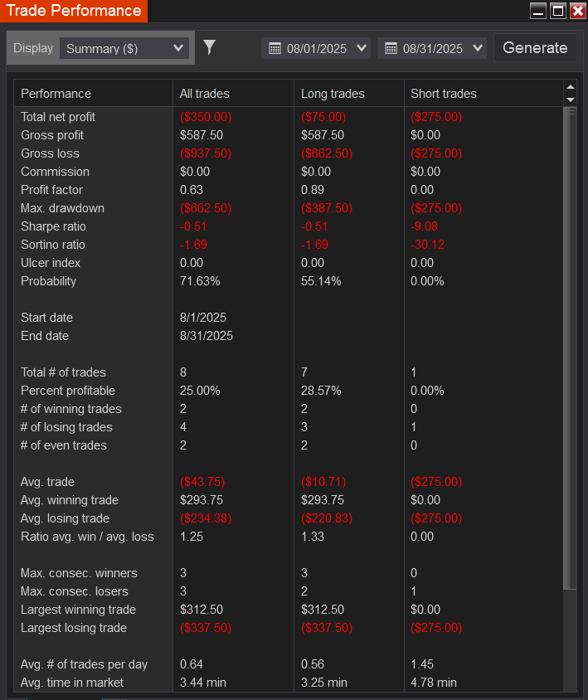This screenshot has height=700, width=588.
Task: Maximize the Trade Performance window
Action: (x=558, y=11)
